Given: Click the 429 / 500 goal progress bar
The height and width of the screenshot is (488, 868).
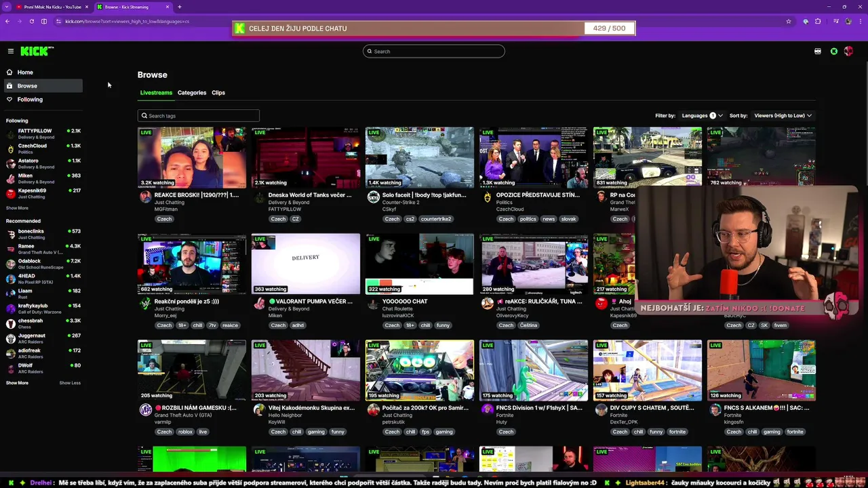Looking at the screenshot, I should (x=434, y=28).
